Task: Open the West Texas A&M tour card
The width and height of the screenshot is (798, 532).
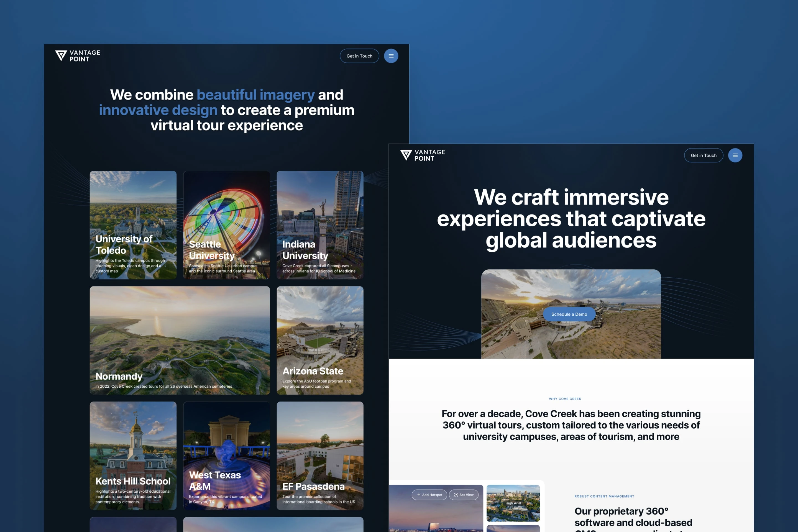Action: pyautogui.click(x=226, y=455)
